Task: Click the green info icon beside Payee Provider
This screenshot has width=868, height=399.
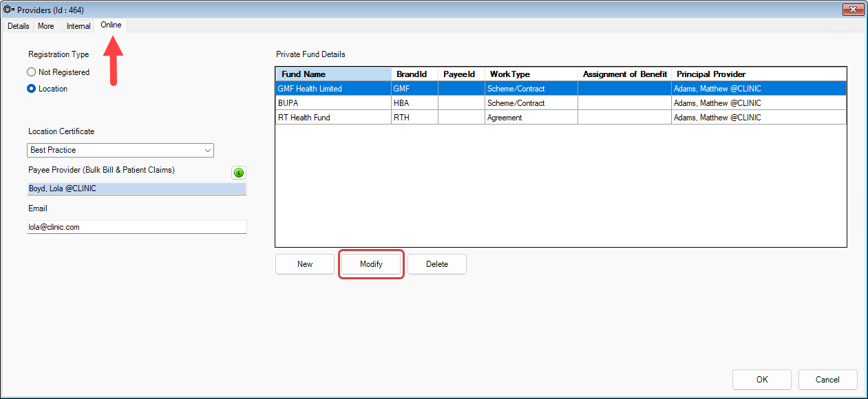Action: click(x=240, y=173)
